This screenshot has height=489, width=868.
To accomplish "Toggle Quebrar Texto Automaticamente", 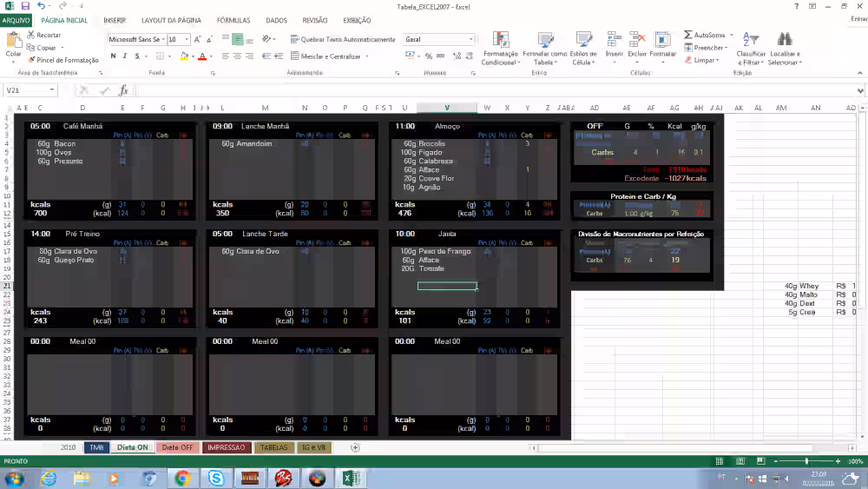I will point(343,39).
